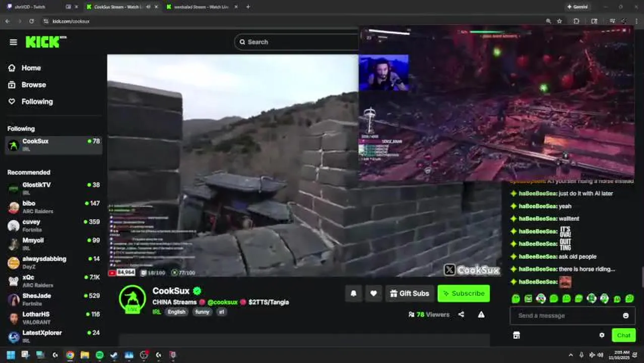Open Windows Start menu

(x=11, y=355)
